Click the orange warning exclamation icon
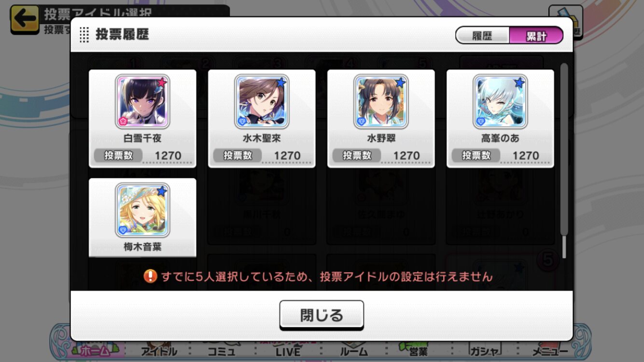Viewport: 644px width, 362px height. [151, 276]
